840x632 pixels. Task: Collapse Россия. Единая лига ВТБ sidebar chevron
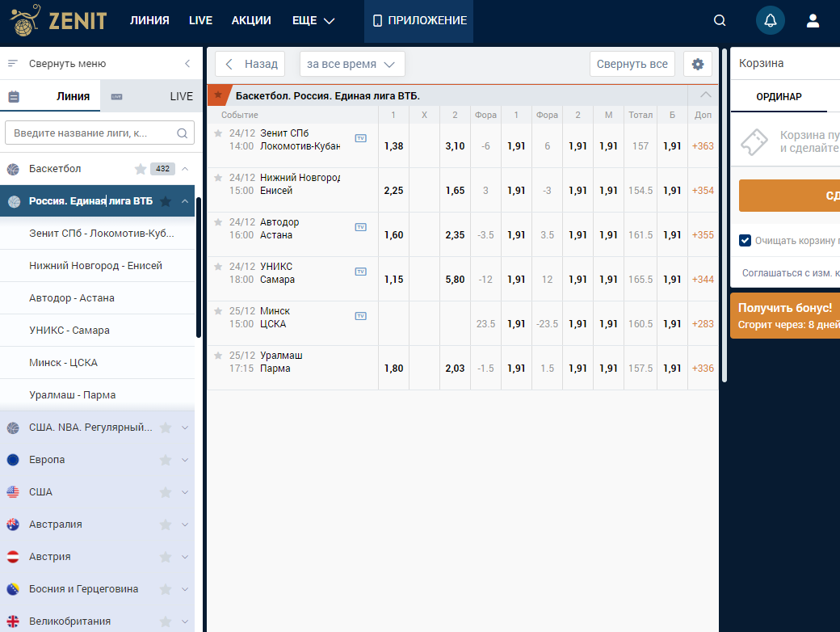[x=185, y=201]
